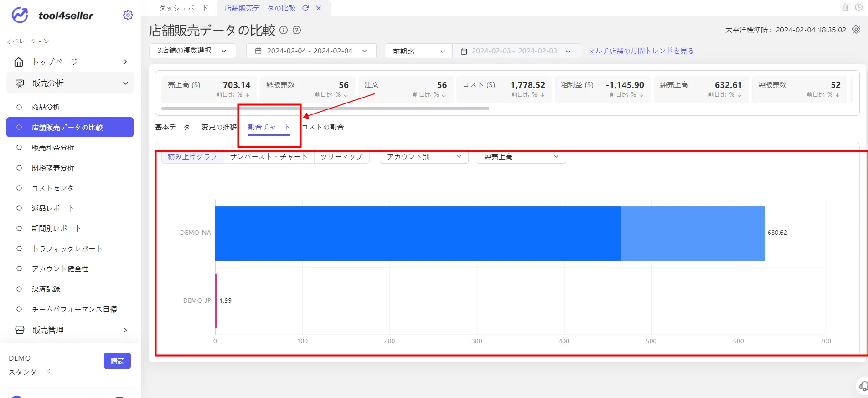
Task: Select アカウント健全性 in sidebar
Action: point(60,269)
